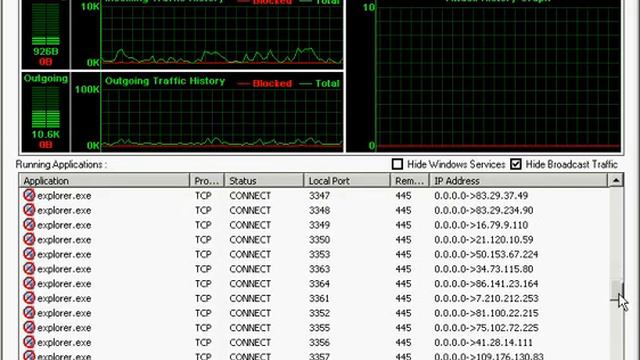Select IP address 0.0.0.0->41.28.14.111
This screenshot has width=640, height=360.
[483, 342]
